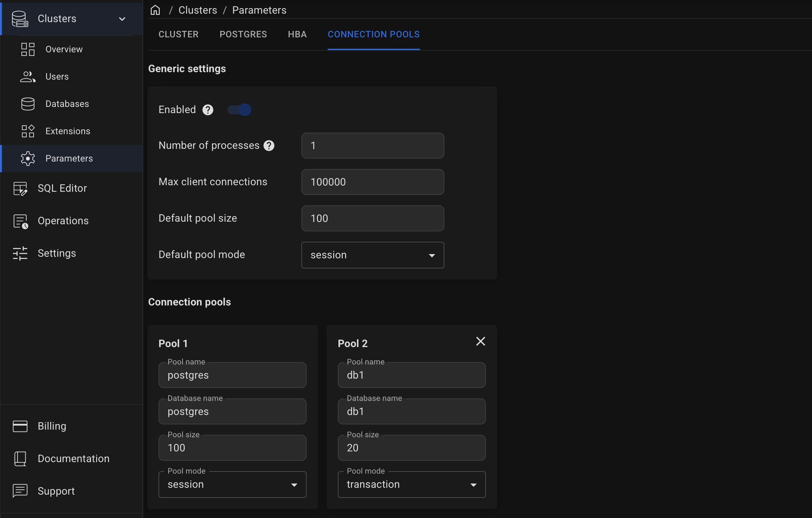
Task: Remove Pool 2 with the X button
Action: coord(480,341)
